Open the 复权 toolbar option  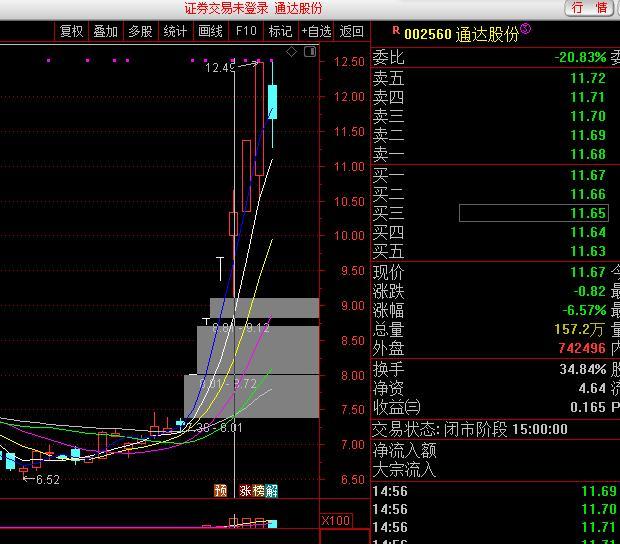tap(72, 31)
